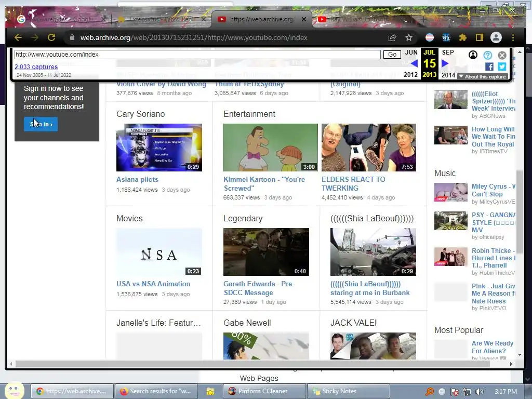Image resolution: width=532 pixels, height=399 pixels.
Task: Open the Wayback help question-mark icon
Action: [487, 55]
